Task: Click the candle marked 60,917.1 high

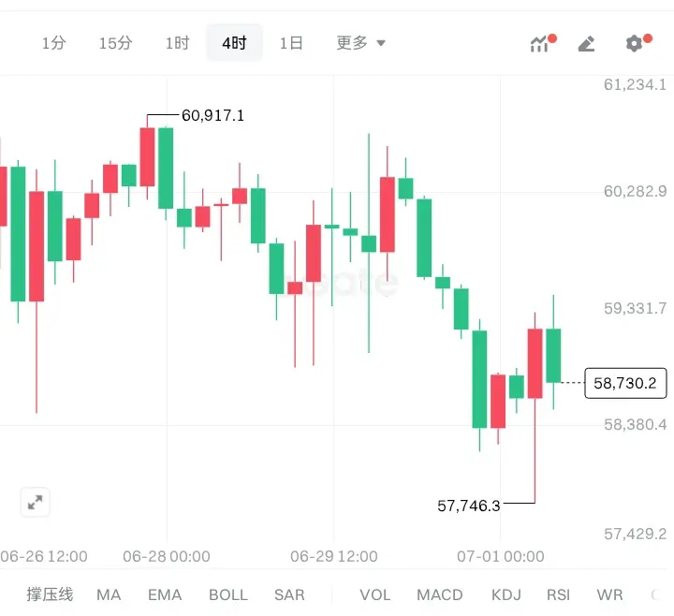Action: point(147,157)
